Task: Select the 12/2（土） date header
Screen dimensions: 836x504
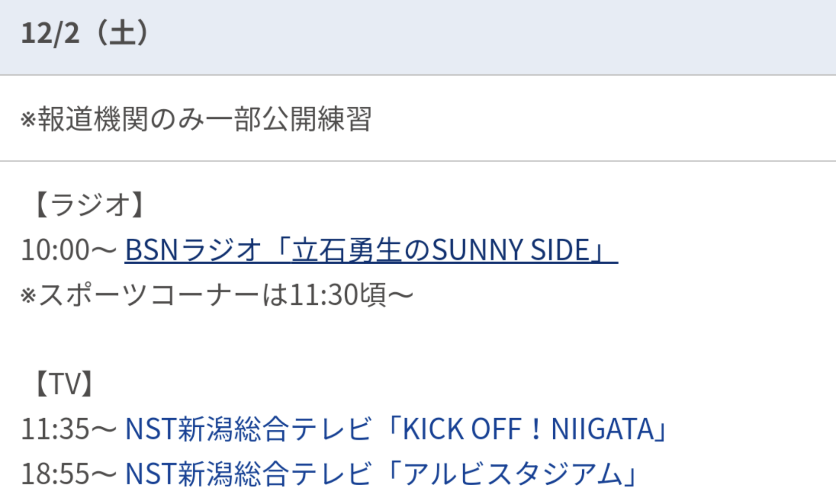Action: (85, 33)
